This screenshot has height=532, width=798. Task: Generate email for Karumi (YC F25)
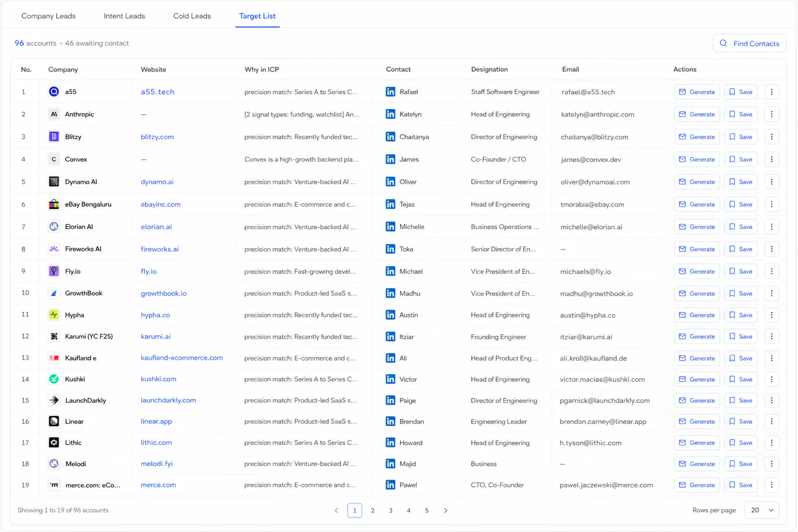(697, 337)
